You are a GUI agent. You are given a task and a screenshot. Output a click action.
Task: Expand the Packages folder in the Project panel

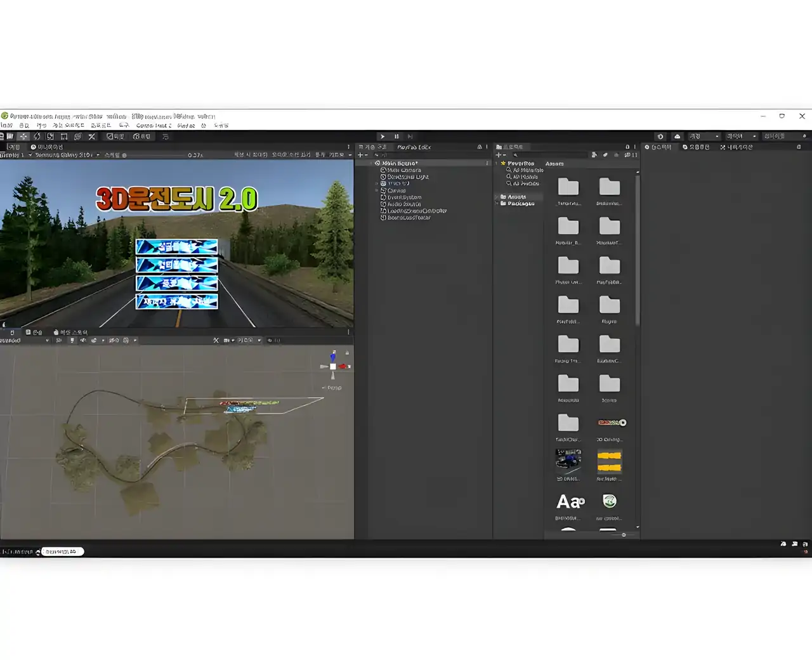(498, 203)
